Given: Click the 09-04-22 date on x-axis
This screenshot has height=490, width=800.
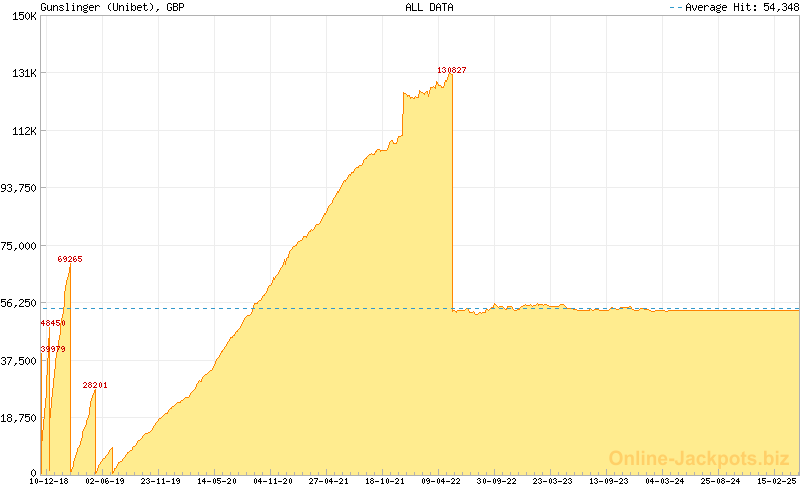Looking at the screenshot, I should click(x=441, y=481).
